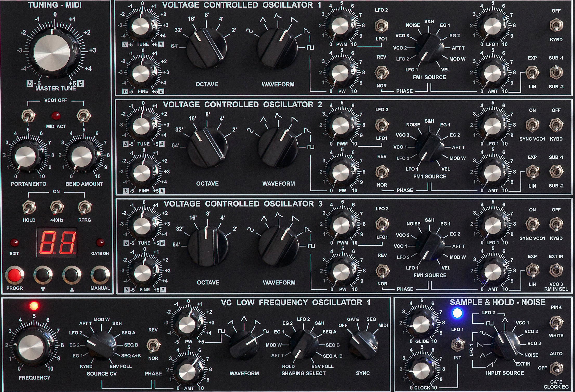Flip Oscillator 1 OFF/KYBD switch
Image resolution: width=575 pixels, height=392 pixels.
556,25
